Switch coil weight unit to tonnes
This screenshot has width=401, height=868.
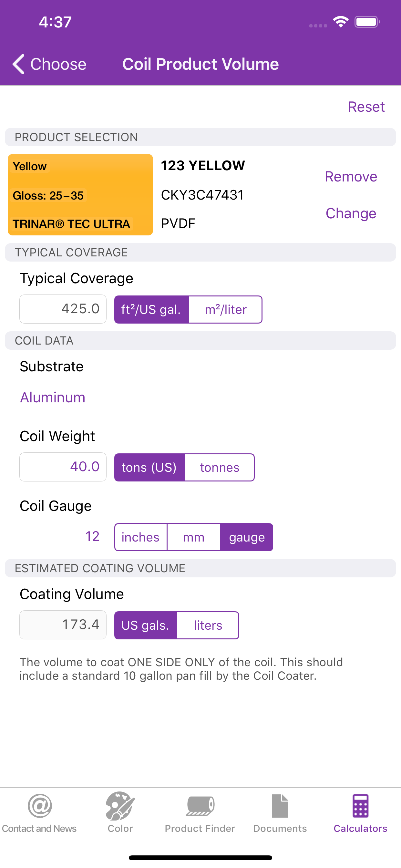pos(219,467)
